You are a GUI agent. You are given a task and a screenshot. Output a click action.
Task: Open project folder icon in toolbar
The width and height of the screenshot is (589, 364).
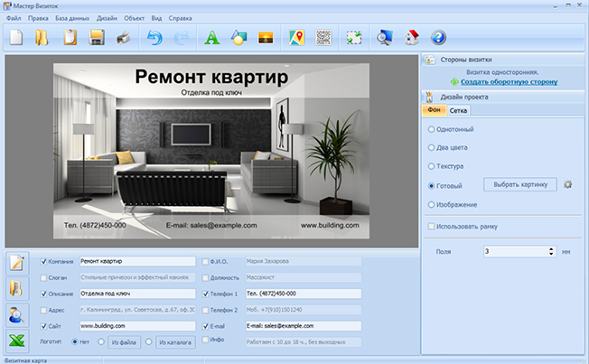click(42, 38)
